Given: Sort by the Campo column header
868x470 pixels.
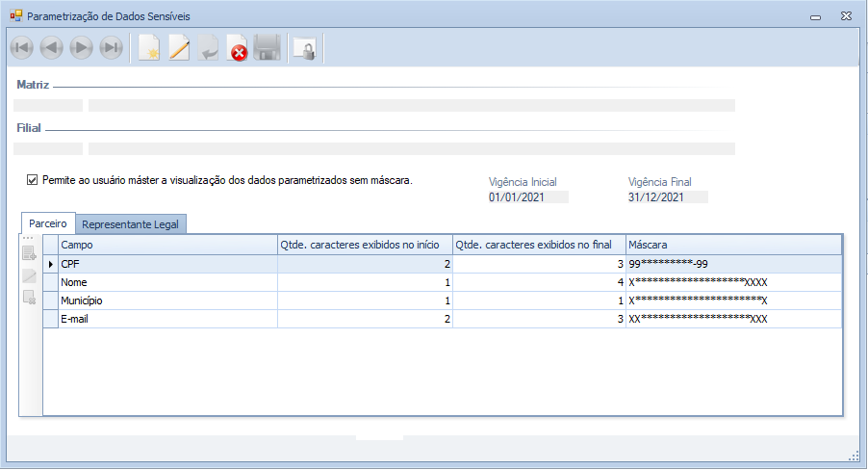Looking at the screenshot, I should (167, 245).
